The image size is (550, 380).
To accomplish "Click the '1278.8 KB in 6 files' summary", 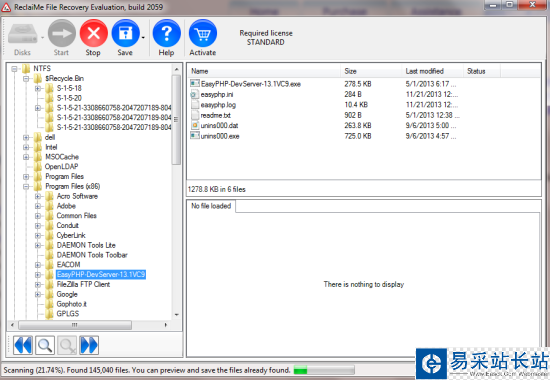I will (216, 189).
